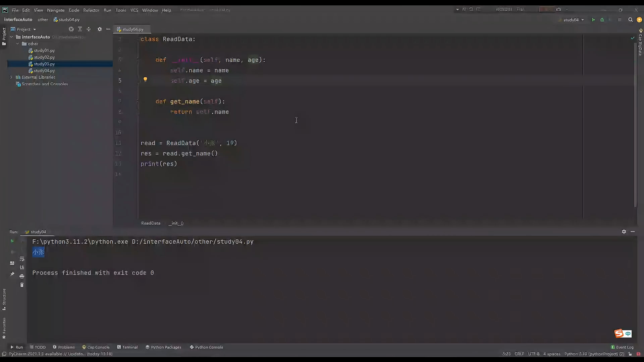The image size is (644, 362).
Task: Open Python Console tool window
Action: (x=206, y=347)
